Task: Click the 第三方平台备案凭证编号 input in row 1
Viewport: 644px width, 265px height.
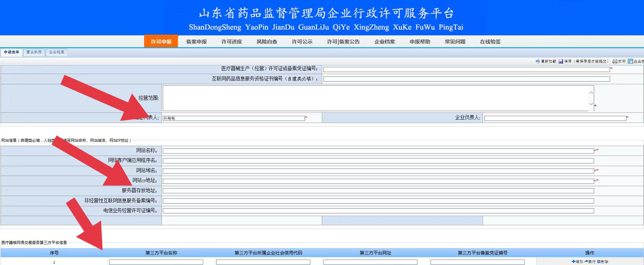Action: coord(477,262)
